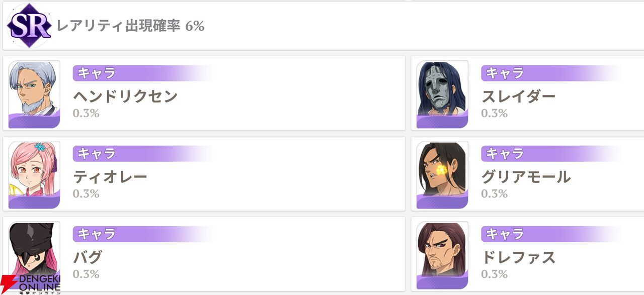Open the グリアモール character portrait

pyautogui.click(x=442, y=175)
